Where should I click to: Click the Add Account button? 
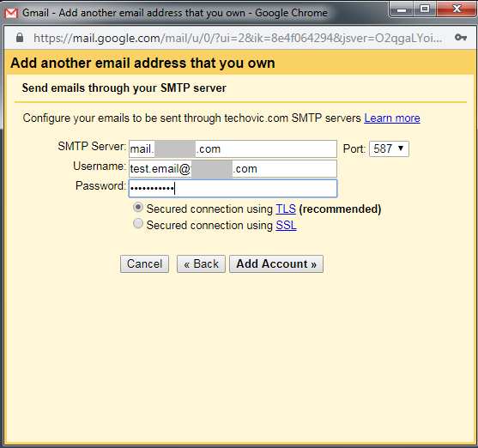[x=276, y=263]
